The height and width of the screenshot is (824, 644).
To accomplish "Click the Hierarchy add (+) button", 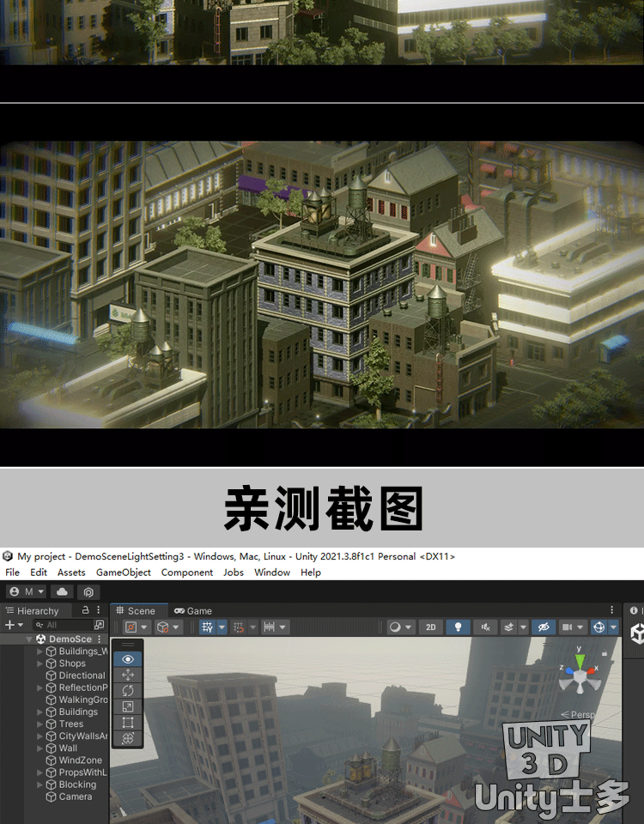I will [x=9, y=625].
